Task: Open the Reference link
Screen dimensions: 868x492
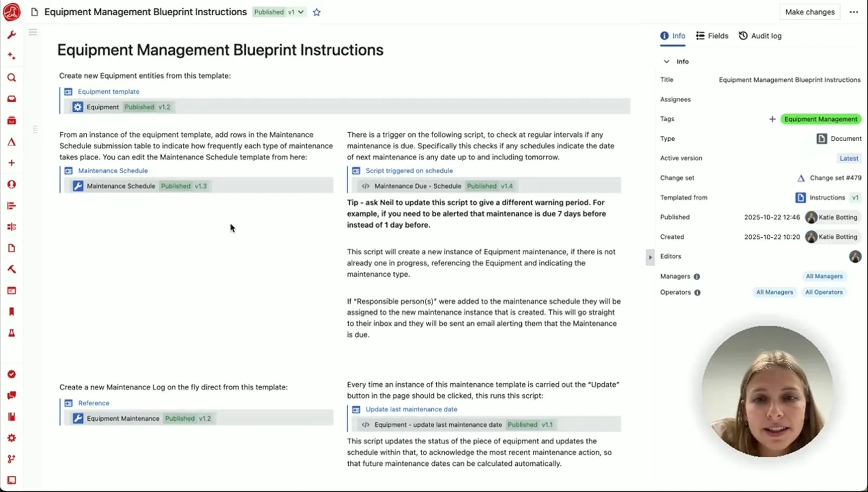Action: (93, 403)
